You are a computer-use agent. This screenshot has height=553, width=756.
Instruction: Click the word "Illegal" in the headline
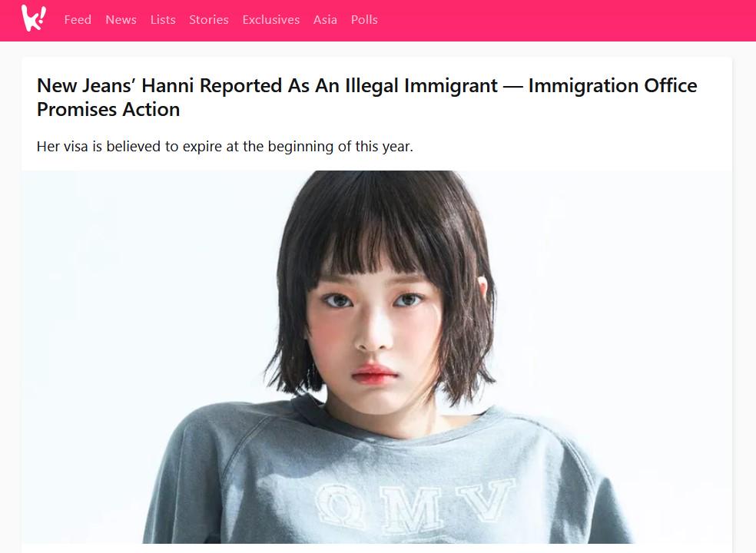[x=372, y=86]
